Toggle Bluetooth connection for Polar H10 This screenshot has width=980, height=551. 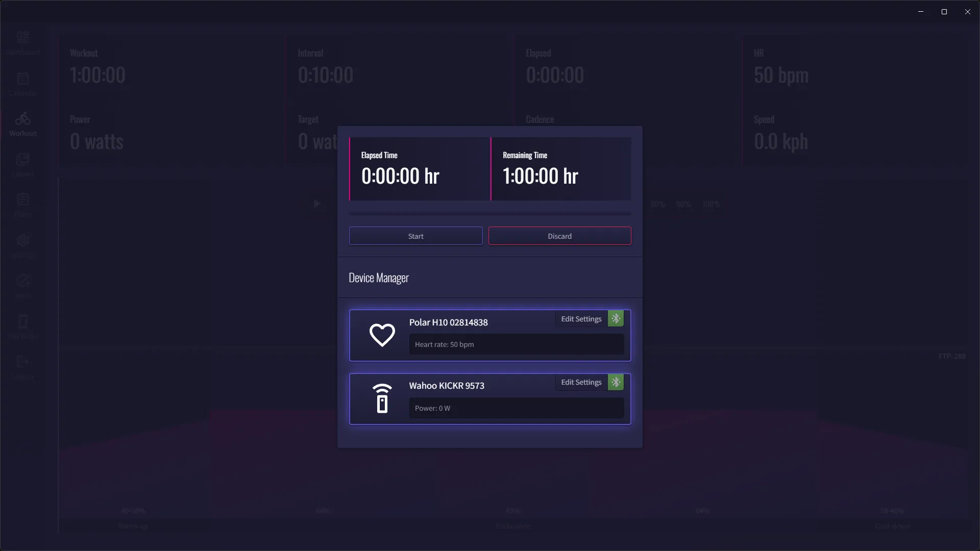616,319
